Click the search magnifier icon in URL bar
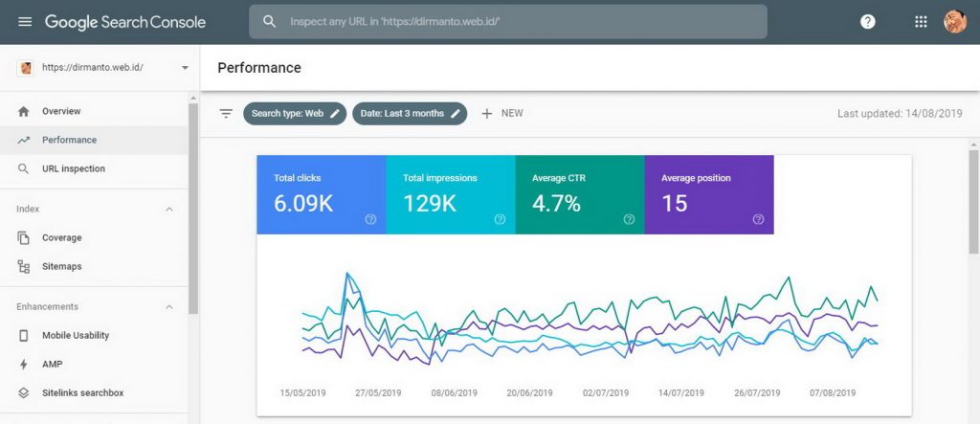Viewport: 980px width, 424px height. pyautogui.click(x=269, y=21)
